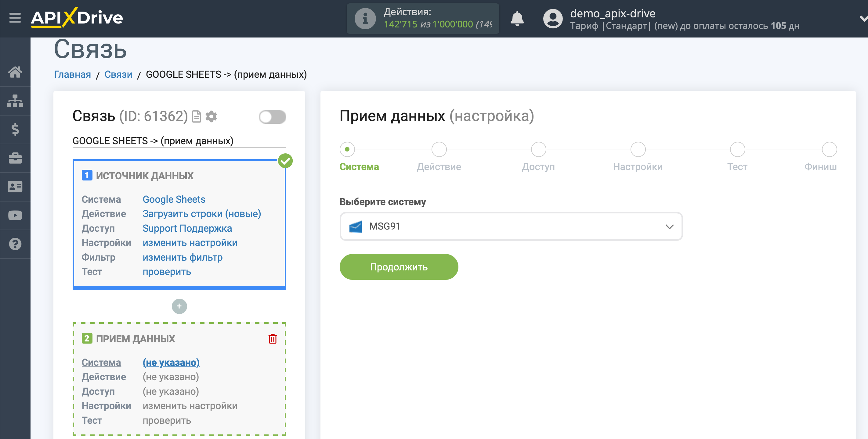Viewport: 868px width, 439px height.
Task: Open the actions info icon
Action: pos(365,19)
